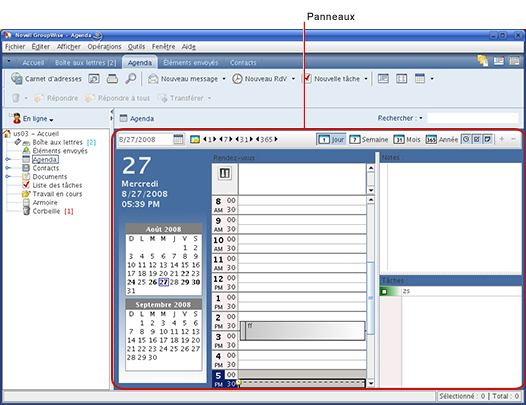Toggle notes filter icon
Image resolution: width=526 pixels, height=405 pixels.
click(487, 139)
